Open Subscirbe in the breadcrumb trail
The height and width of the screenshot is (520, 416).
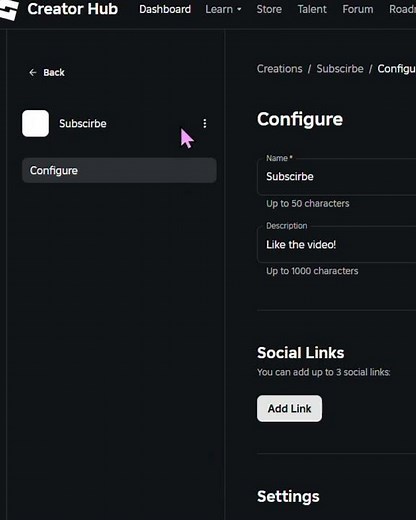coord(340,69)
